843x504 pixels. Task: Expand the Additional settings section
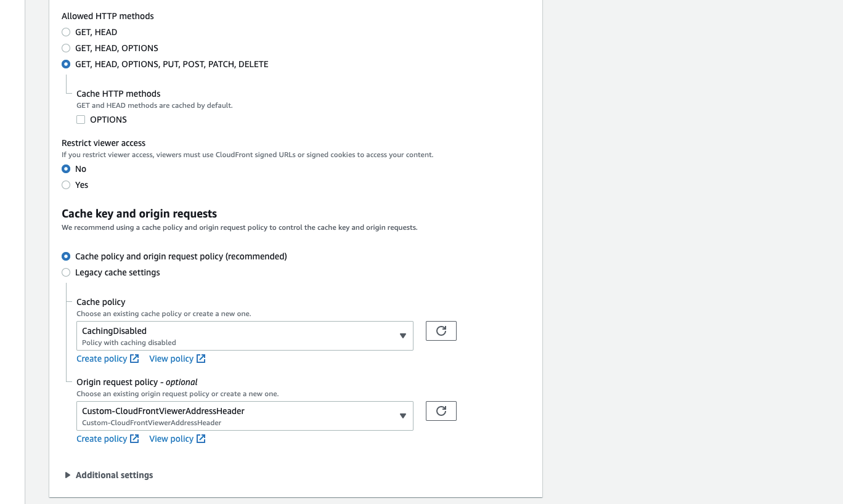point(109,475)
